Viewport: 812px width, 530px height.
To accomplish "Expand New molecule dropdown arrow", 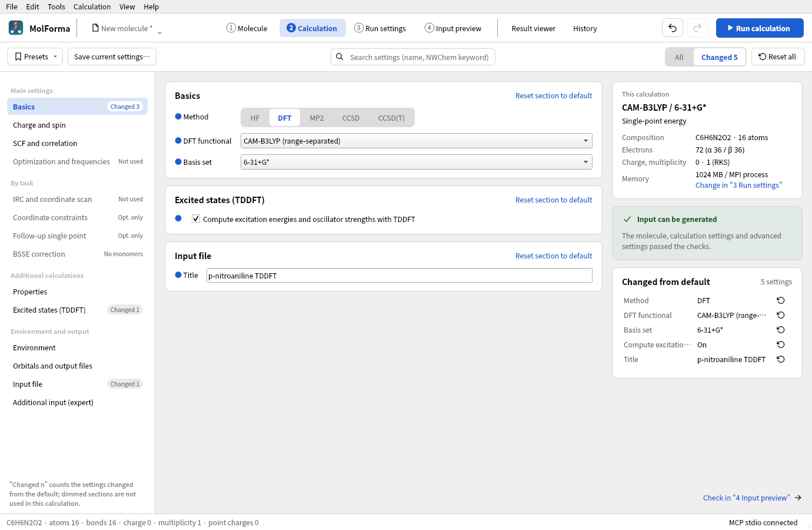I will click(x=159, y=32).
